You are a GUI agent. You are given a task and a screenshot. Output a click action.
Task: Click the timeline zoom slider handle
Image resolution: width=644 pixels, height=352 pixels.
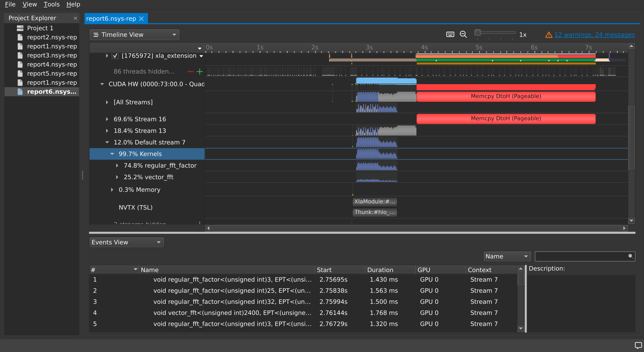click(x=477, y=33)
